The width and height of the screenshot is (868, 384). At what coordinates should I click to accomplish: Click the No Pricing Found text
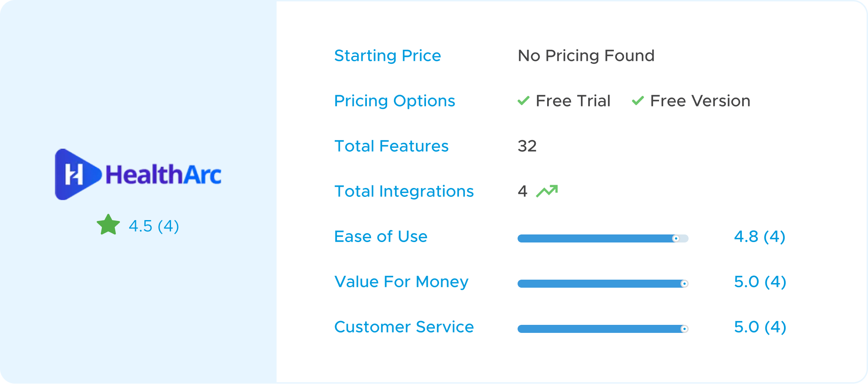[586, 56]
